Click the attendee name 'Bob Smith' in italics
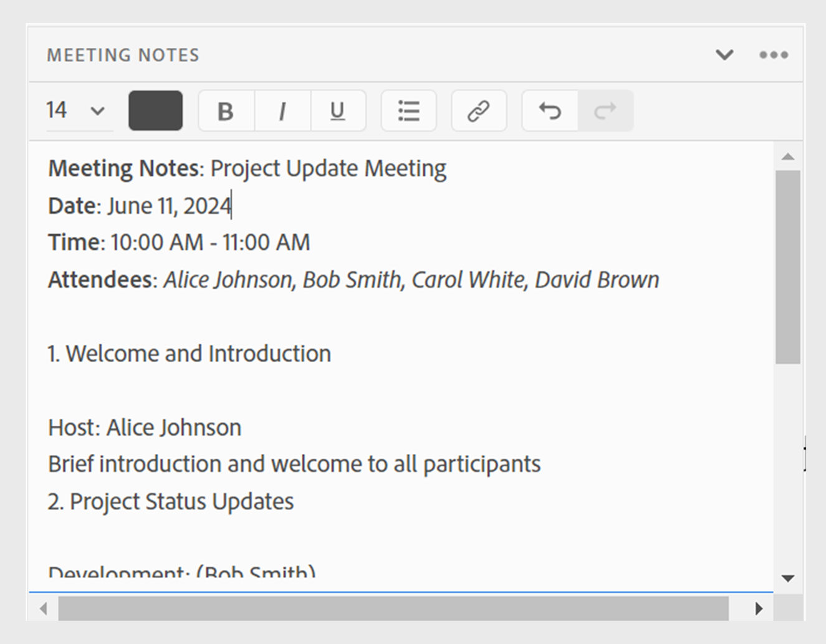The width and height of the screenshot is (826, 644). 352,280
